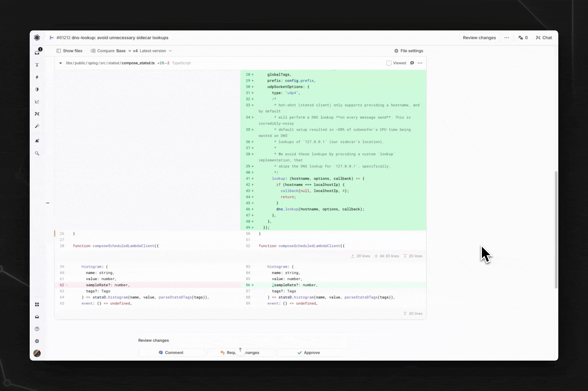Screen dimensions: 588x391
Task: Open the notifications bell icon
Action: (x=37, y=141)
